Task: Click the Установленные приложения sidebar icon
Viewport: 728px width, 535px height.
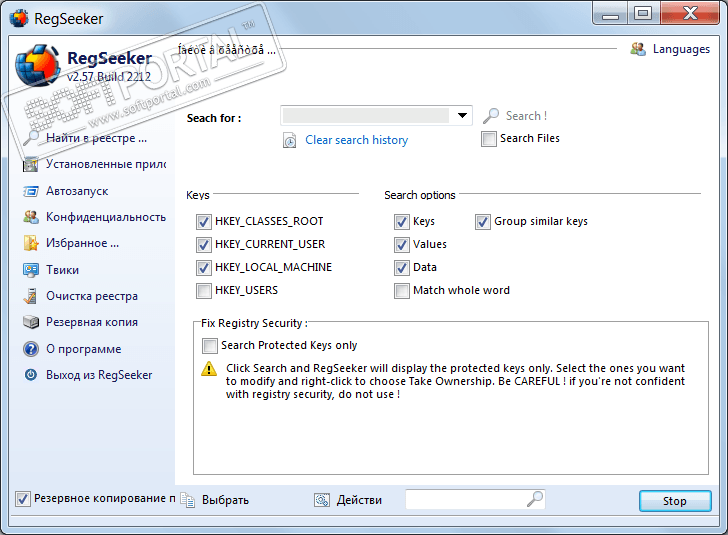Action: coord(31,164)
